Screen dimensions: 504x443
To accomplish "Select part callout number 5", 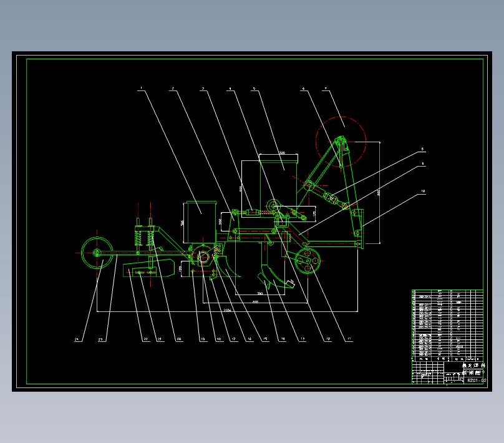I will tap(254, 89).
